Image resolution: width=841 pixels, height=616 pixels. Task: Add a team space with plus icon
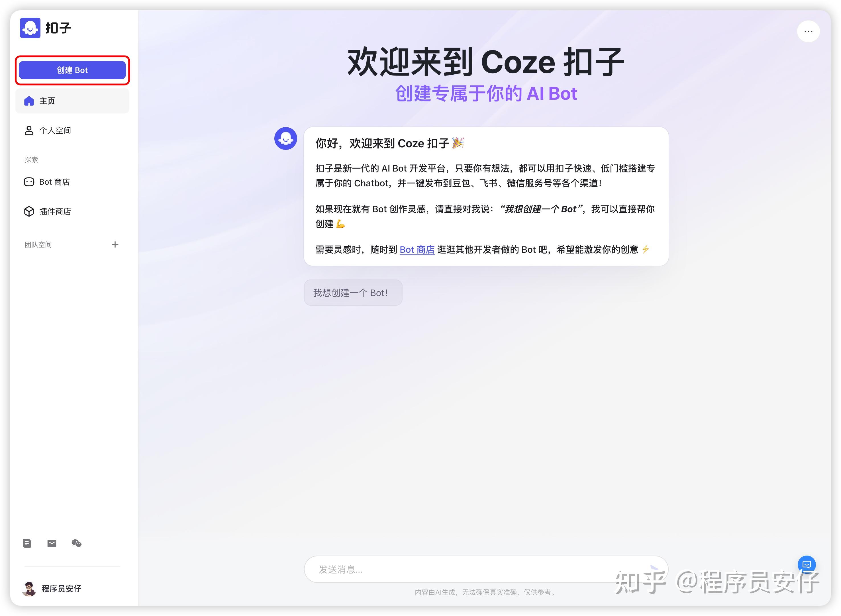[x=115, y=245]
